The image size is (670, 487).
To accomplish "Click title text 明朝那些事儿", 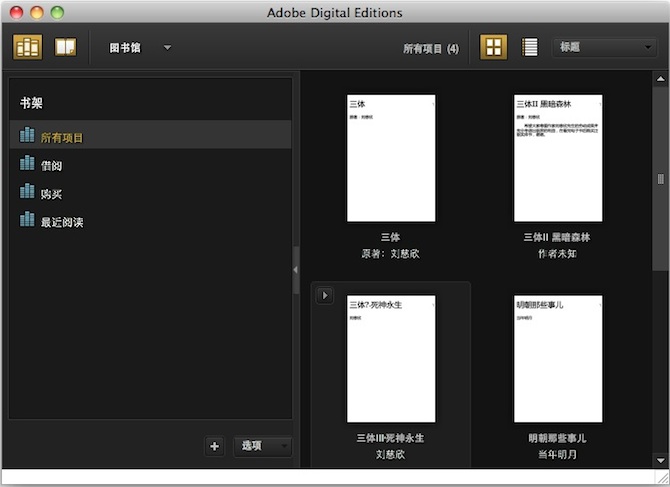I will [557, 438].
